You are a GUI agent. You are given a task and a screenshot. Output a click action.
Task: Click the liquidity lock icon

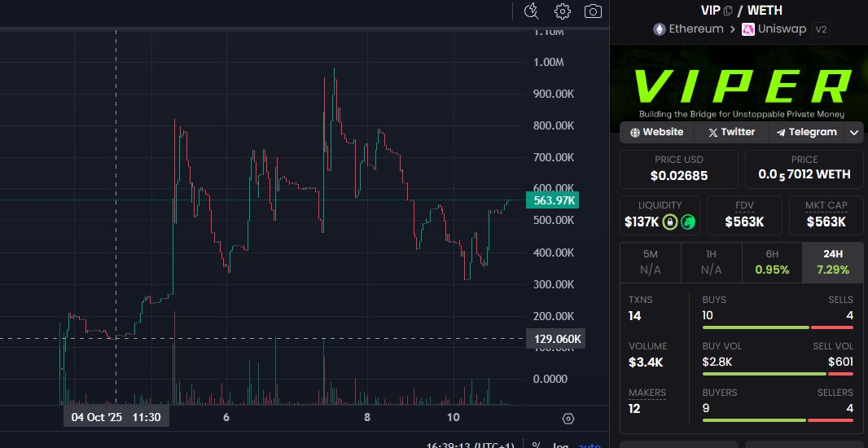pyautogui.click(x=670, y=222)
